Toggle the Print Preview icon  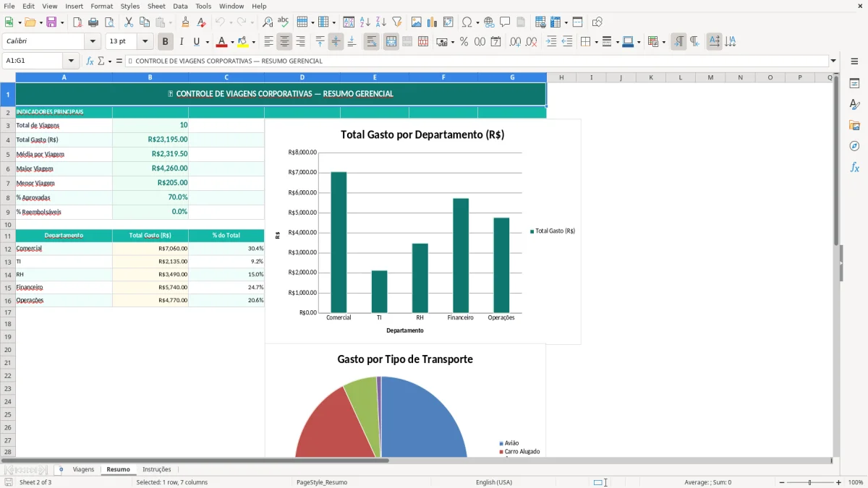click(109, 22)
